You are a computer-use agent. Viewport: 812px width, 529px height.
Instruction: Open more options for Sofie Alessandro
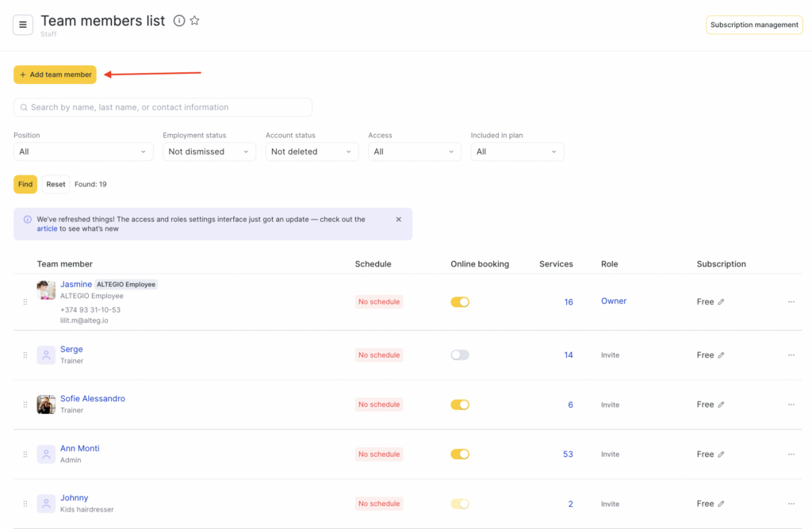[x=791, y=404]
